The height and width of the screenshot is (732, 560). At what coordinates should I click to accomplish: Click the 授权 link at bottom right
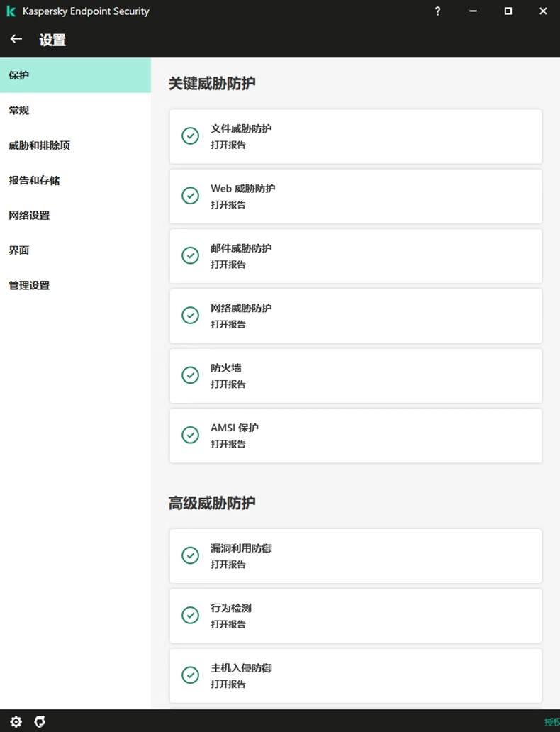coord(551,722)
